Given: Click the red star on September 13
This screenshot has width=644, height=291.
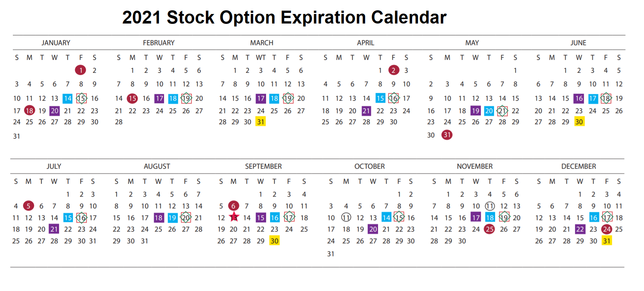Looking at the screenshot, I should click(234, 217).
